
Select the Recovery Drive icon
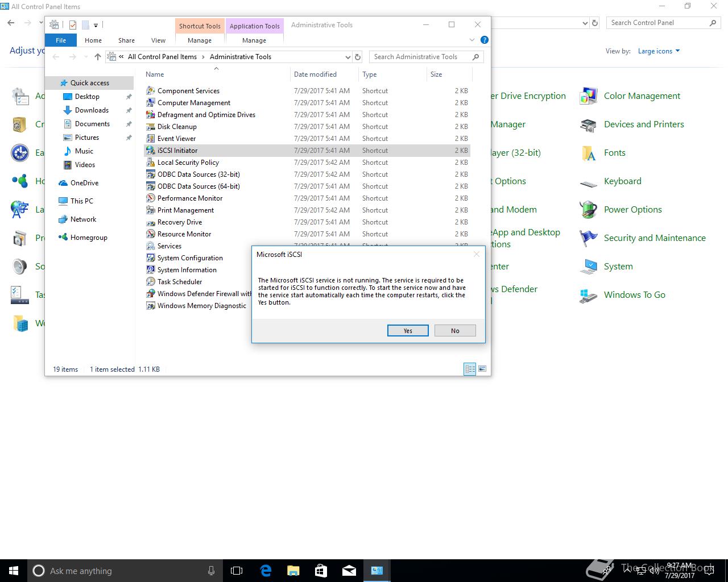pos(151,222)
